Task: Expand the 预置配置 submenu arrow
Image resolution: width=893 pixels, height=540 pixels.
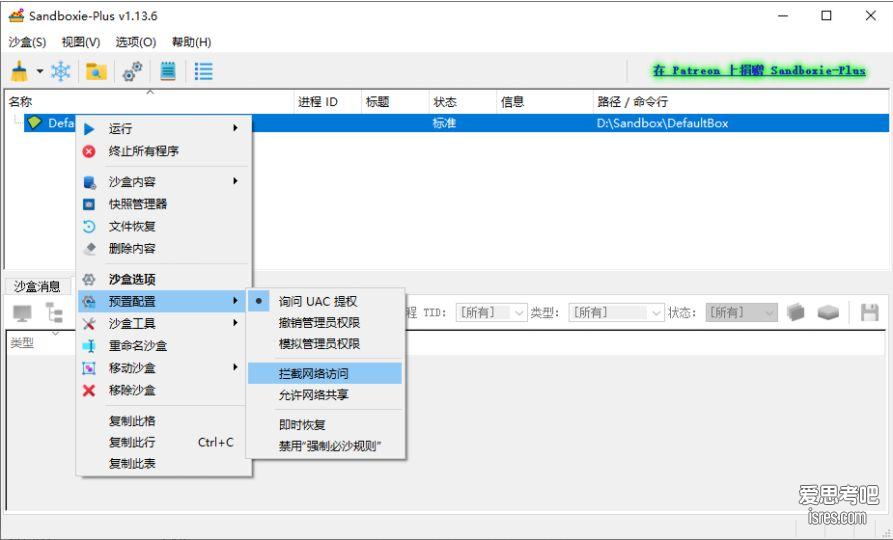Action: (235, 301)
